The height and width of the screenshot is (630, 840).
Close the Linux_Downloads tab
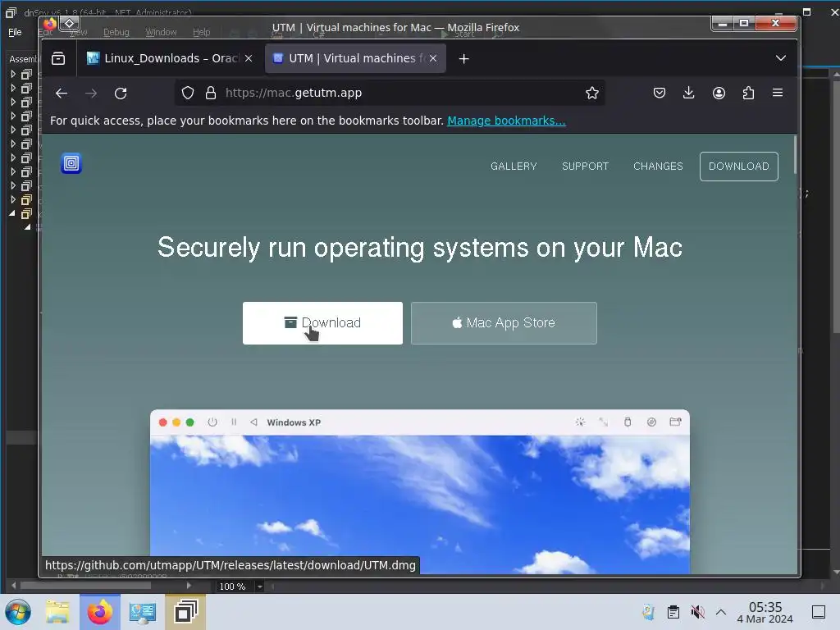click(249, 58)
